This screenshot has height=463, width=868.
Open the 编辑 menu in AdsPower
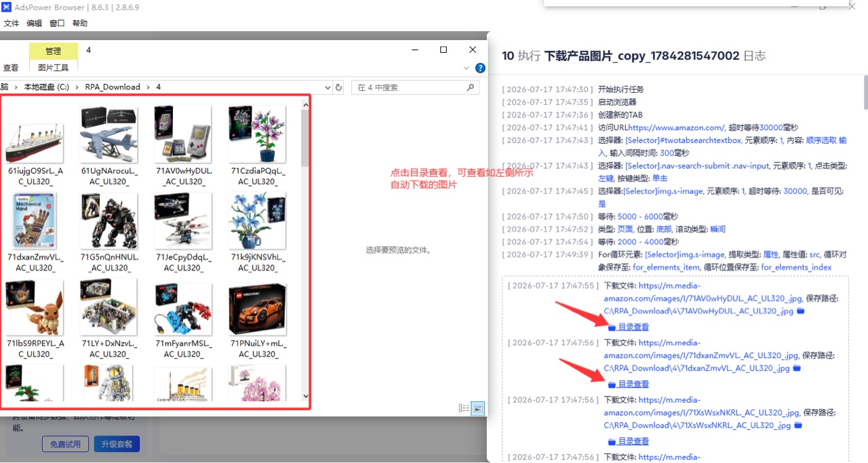click(x=34, y=23)
